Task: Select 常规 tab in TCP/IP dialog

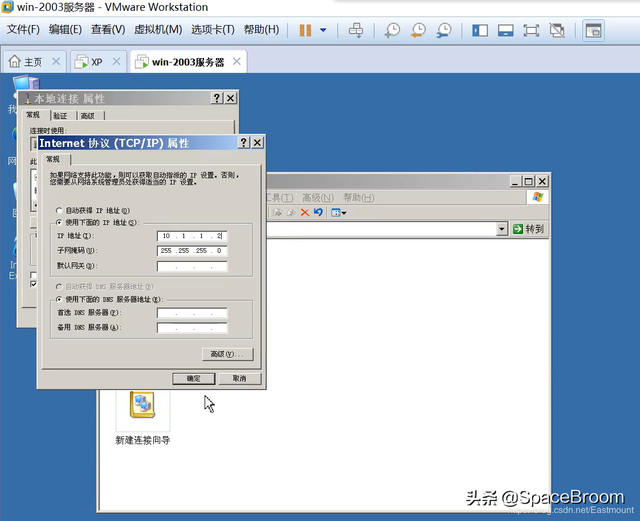Action: (53, 159)
